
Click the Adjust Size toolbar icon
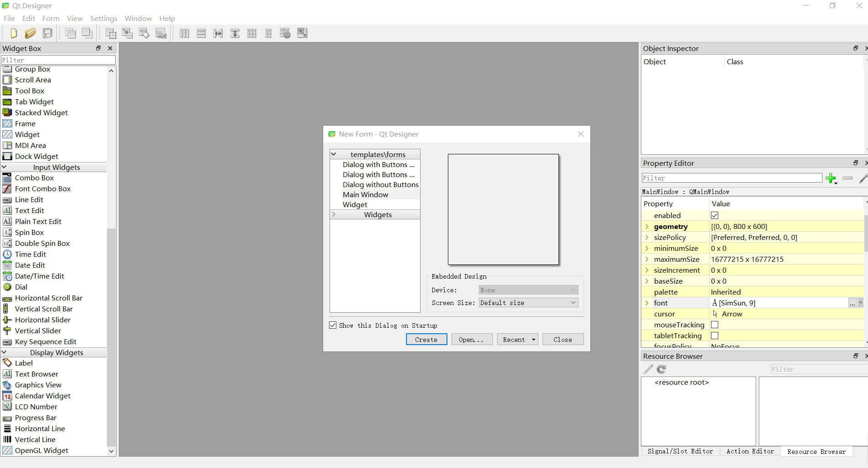(302, 33)
